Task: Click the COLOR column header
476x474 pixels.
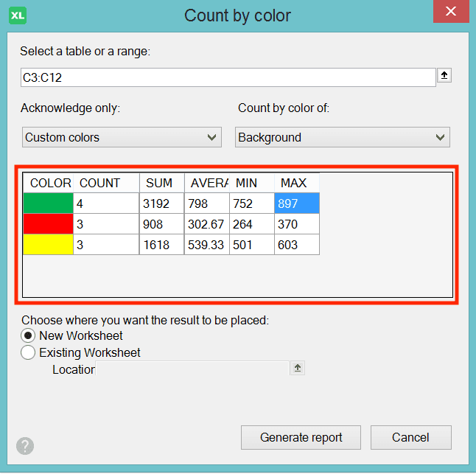Action: (49, 183)
